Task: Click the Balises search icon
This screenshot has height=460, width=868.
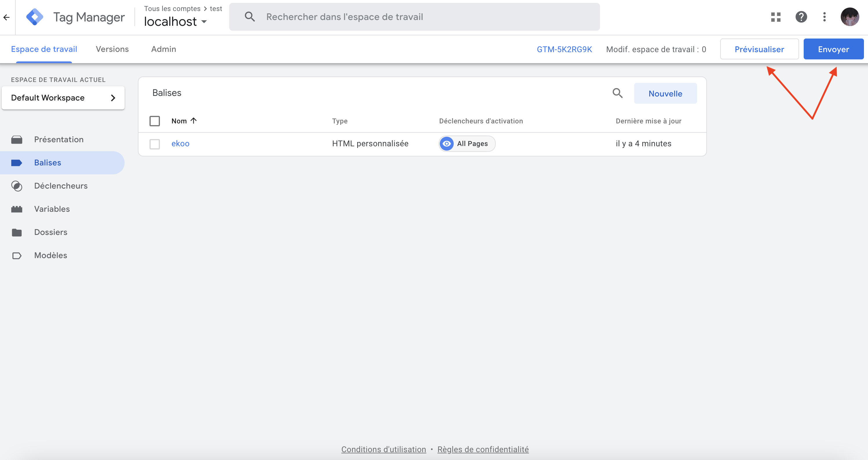Action: (x=617, y=93)
